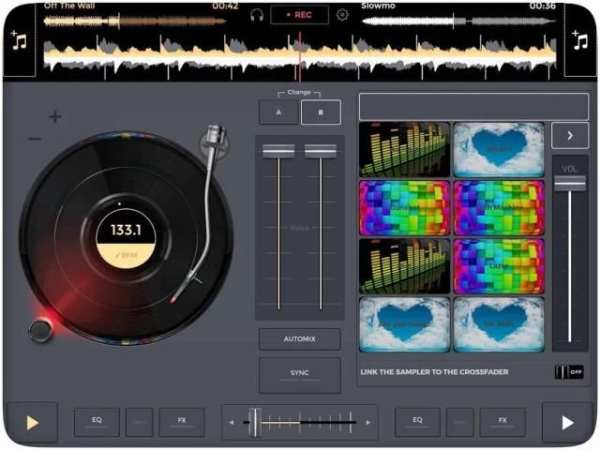Click the right deck volume fader handle

(x=321, y=151)
